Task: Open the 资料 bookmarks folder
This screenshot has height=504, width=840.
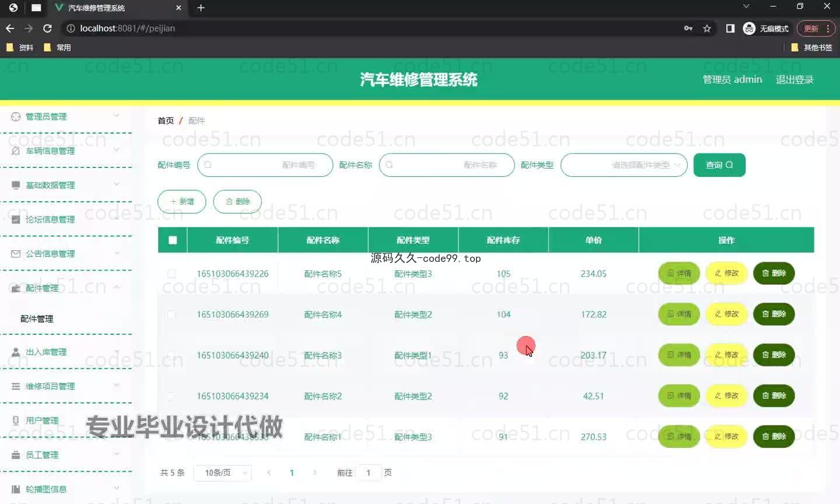Action: point(20,47)
